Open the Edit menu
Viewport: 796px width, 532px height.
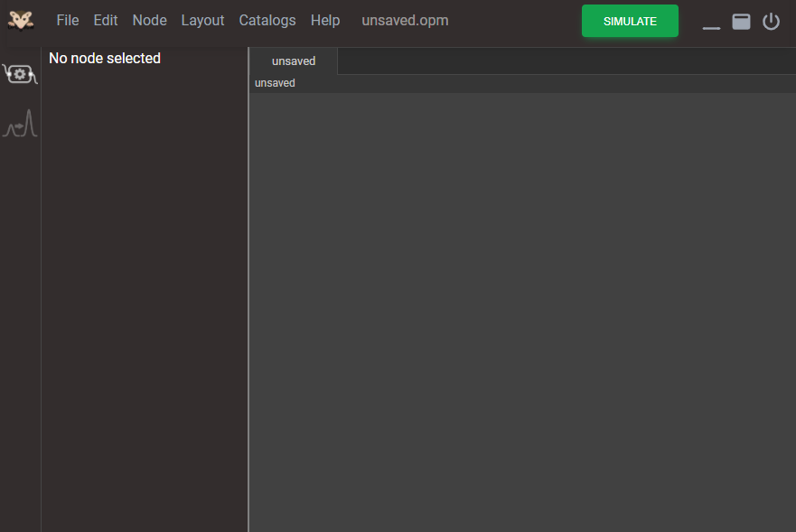pyautogui.click(x=106, y=20)
